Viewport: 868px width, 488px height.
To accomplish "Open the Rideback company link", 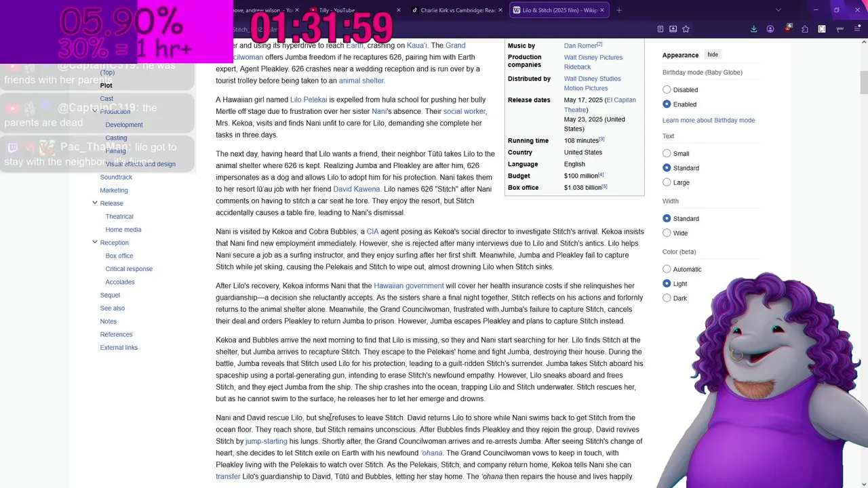I will click(577, 67).
